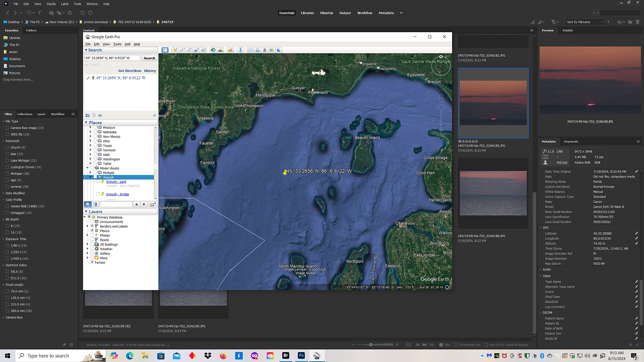Viewport: 644px width, 362px height.
Task: Open the Tools menu in Google Earth
Action: 117,44
